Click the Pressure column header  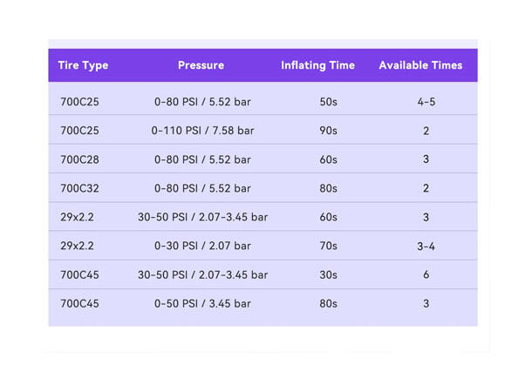coord(201,65)
